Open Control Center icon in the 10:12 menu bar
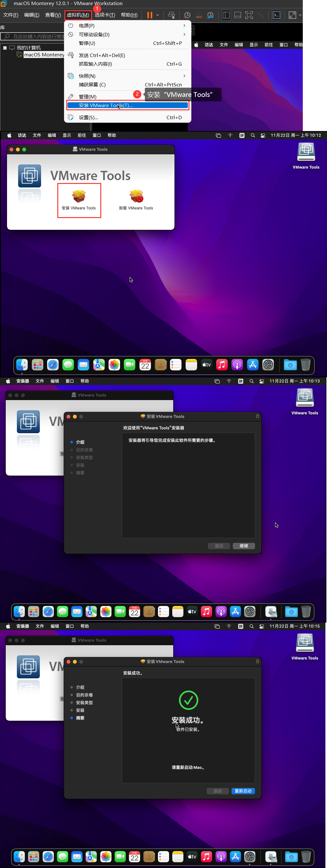Screen dimensions: 327x868 click(x=263, y=135)
